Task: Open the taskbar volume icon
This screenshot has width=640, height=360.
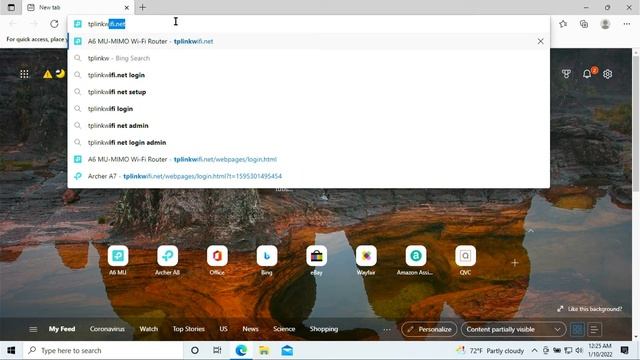Action: click(579, 350)
